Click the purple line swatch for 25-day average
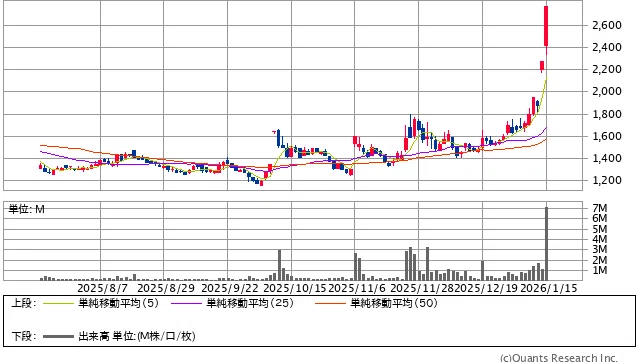Screen dimensions: 638x362 coord(187,303)
